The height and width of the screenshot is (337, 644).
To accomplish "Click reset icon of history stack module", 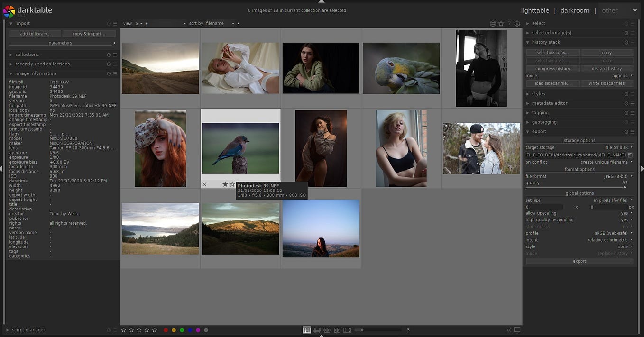I will pos(626,42).
